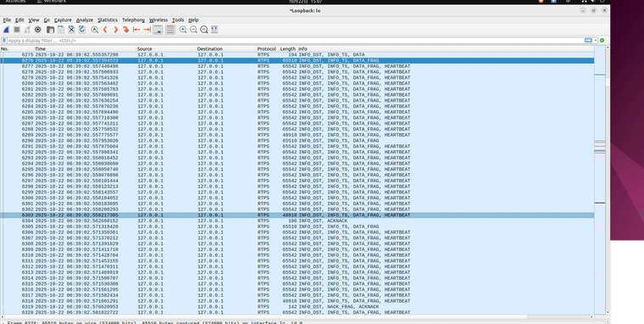
Task: Go back in packet history
Action: coord(105,30)
